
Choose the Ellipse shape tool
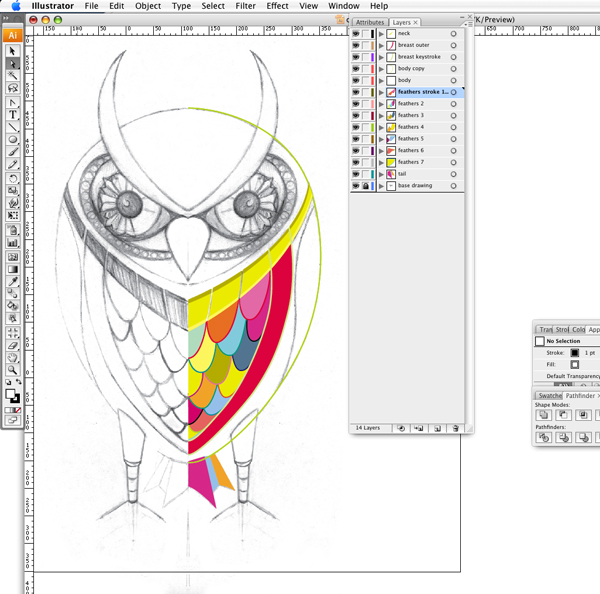click(x=13, y=139)
